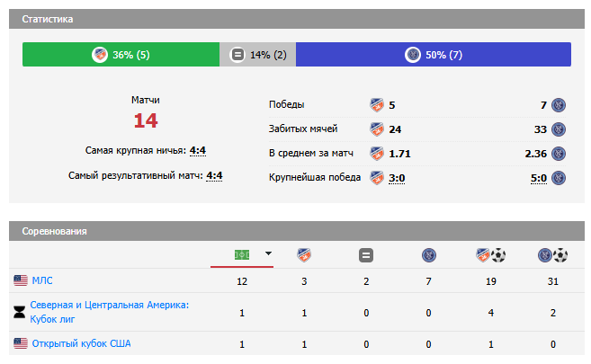The width and height of the screenshot is (591, 364).
Task: Open the МЛС competition link
Action: (42, 281)
